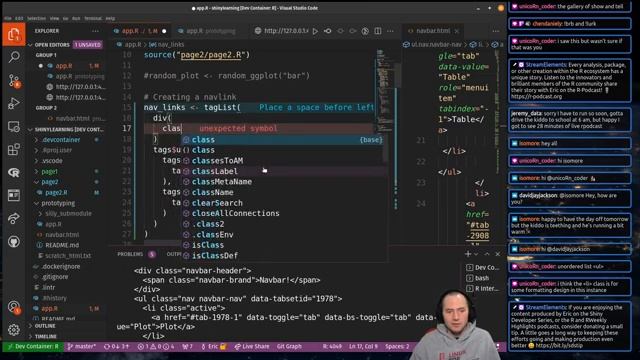This screenshot has height=360, width=640.
Task: Open the Help menu
Action: tap(110, 18)
